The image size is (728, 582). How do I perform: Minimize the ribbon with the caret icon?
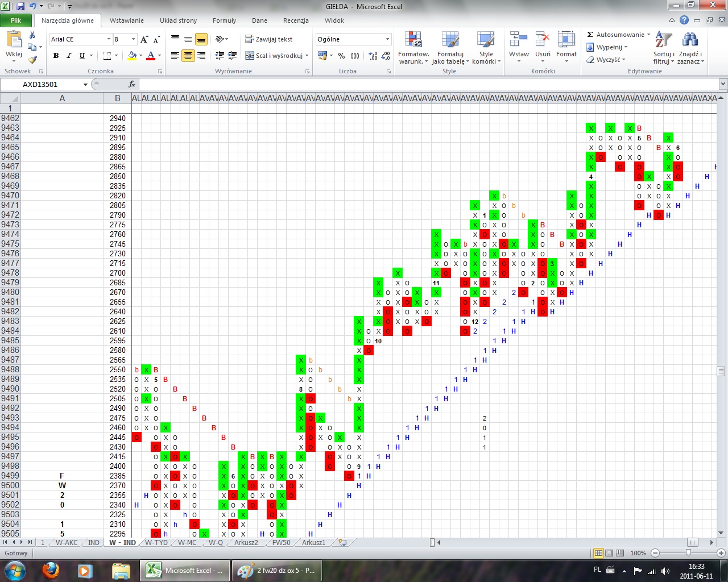click(x=672, y=20)
